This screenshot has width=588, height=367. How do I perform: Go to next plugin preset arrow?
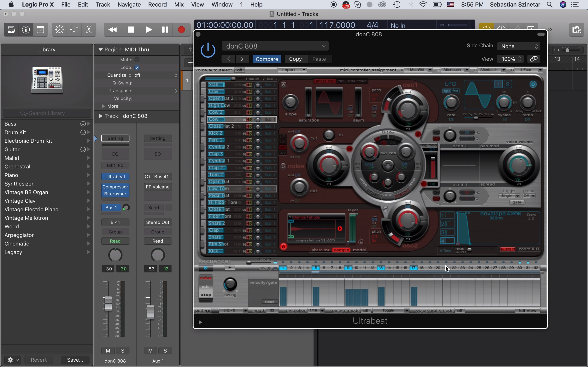click(x=242, y=59)
